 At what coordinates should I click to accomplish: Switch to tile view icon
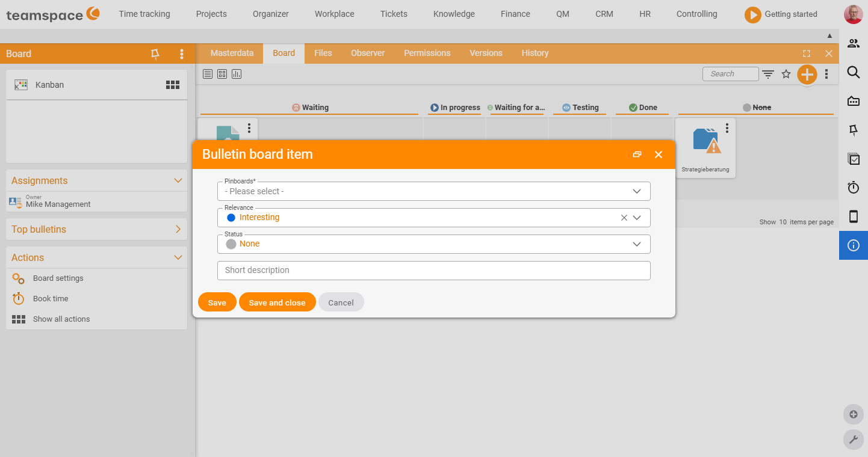pyautogui.click(x=222, y=74)
